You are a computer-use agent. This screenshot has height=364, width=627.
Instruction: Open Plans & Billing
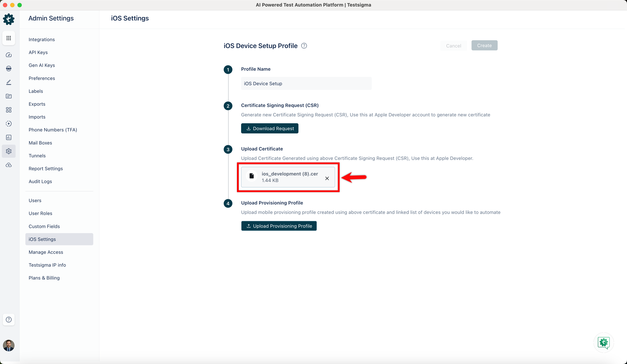44,278
